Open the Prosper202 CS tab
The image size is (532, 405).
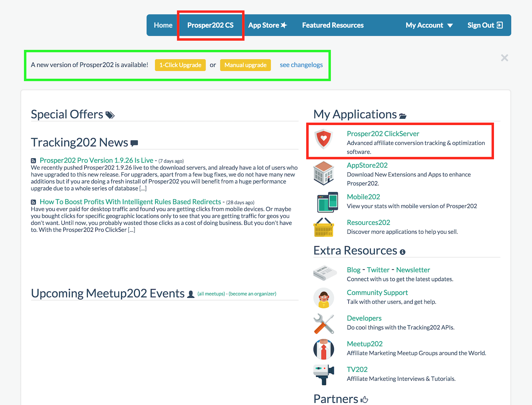[210, 25]
